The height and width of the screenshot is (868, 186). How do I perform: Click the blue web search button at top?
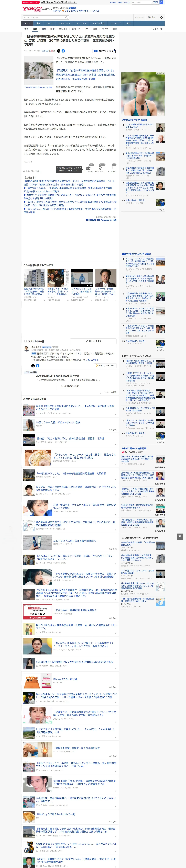(x=161, y=2)
